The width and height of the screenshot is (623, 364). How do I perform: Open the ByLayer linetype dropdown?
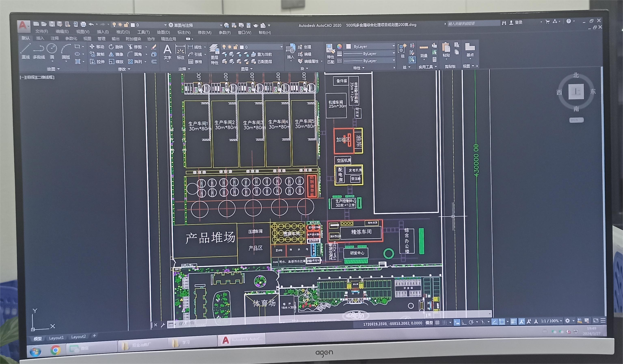click(370, 61)
